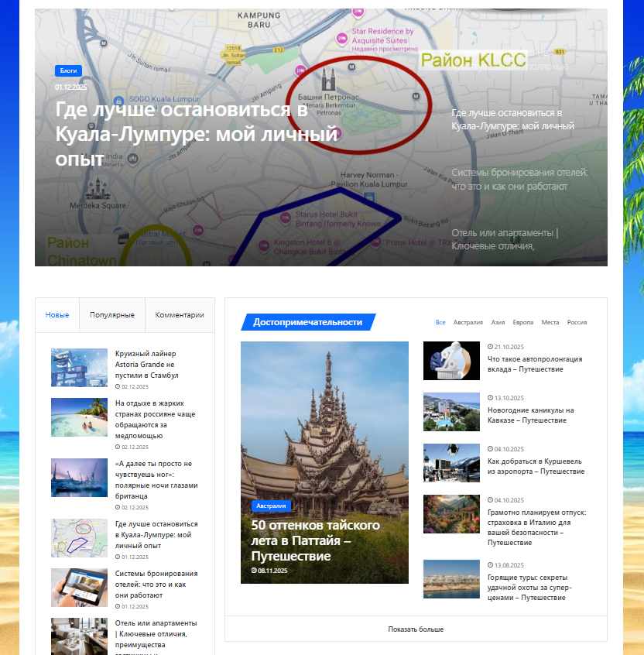Open article На отдыхе в жарких странах
Image resolution: width=644 pixels, height=655 pixels.
155,420
